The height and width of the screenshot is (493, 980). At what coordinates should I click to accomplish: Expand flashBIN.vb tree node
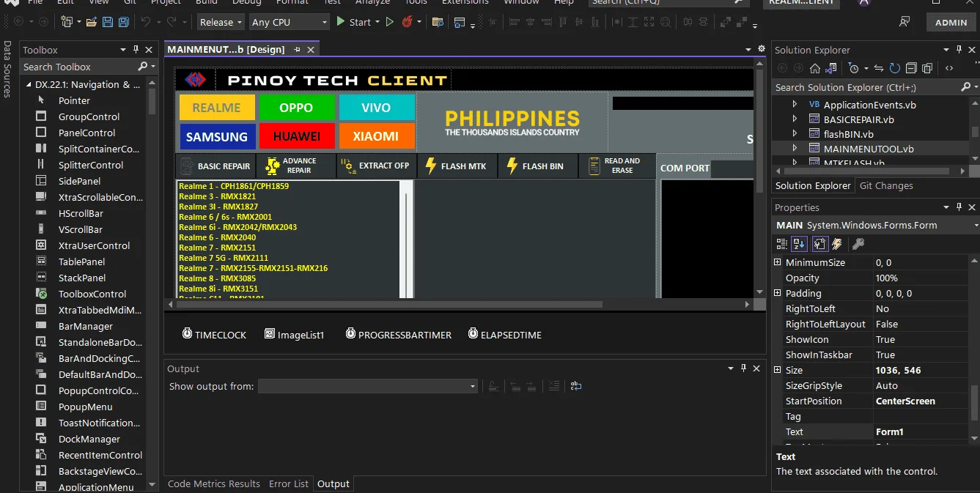point(795,134)
